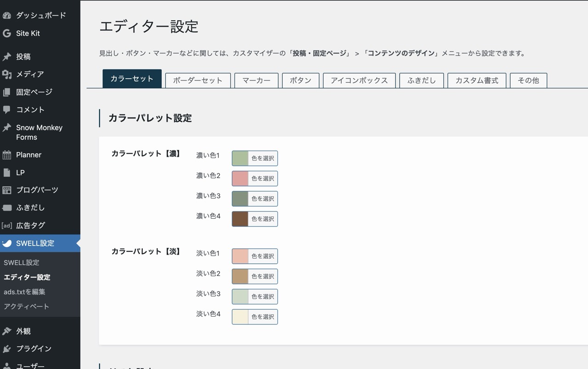
Task: Click the calendar icon beside Planner
Action: tap(7, 155)
